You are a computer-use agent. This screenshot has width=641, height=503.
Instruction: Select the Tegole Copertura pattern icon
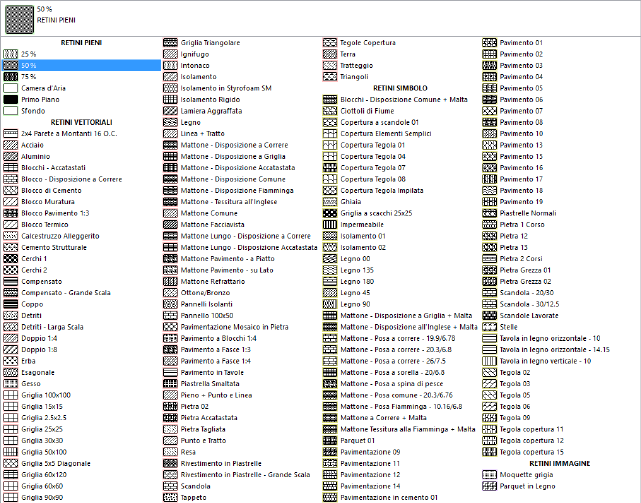[x=329, y=43]
